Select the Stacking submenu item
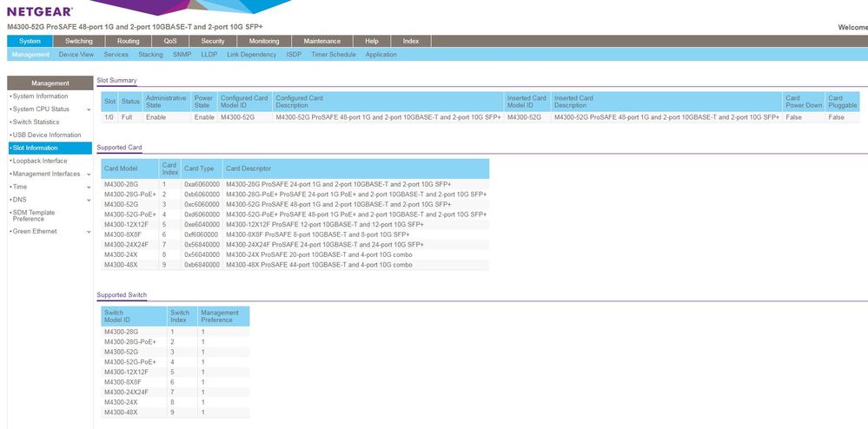 pos(150,55)
